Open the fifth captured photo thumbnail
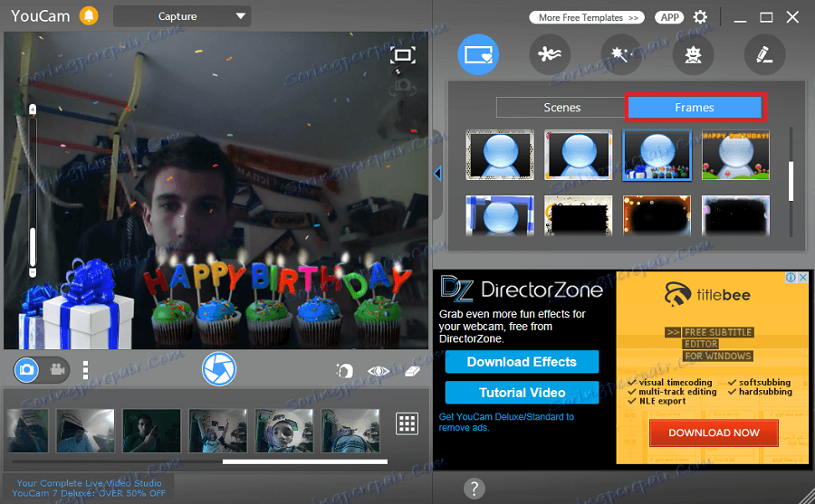This screenshot has height=504, width=815. [x=283, y=430]
